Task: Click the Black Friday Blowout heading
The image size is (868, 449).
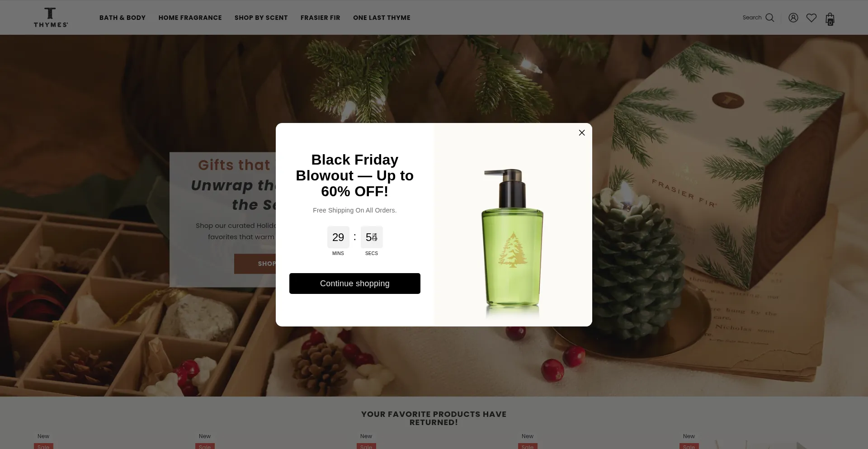Action: [x=355, y=175]
